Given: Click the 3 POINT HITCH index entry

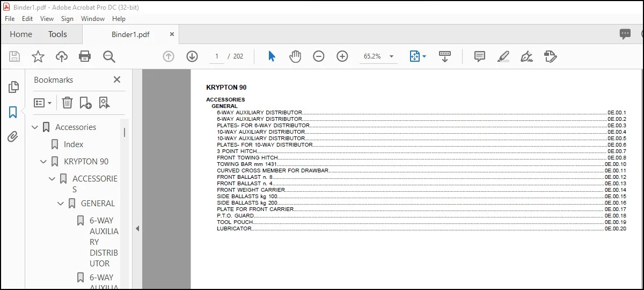Looking at the screenshot, I should coord(237,151).
